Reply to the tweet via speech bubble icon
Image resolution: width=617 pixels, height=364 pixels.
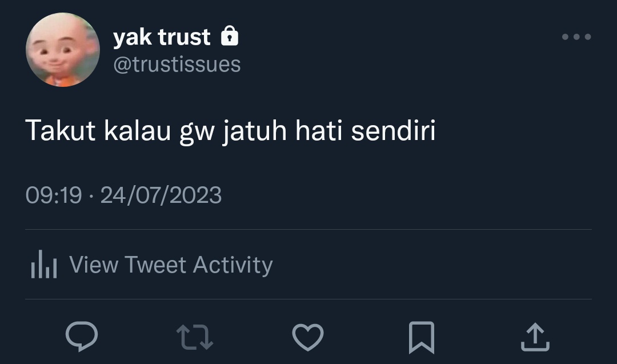[x=82, y=337]
